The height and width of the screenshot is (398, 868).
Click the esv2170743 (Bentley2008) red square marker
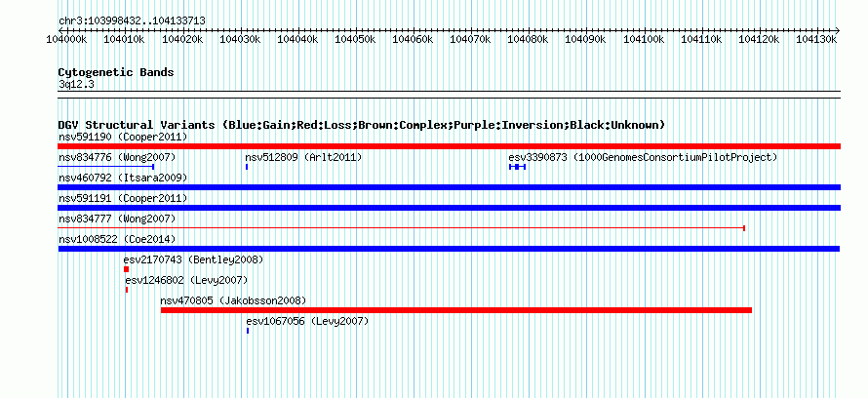coord(126,269)
